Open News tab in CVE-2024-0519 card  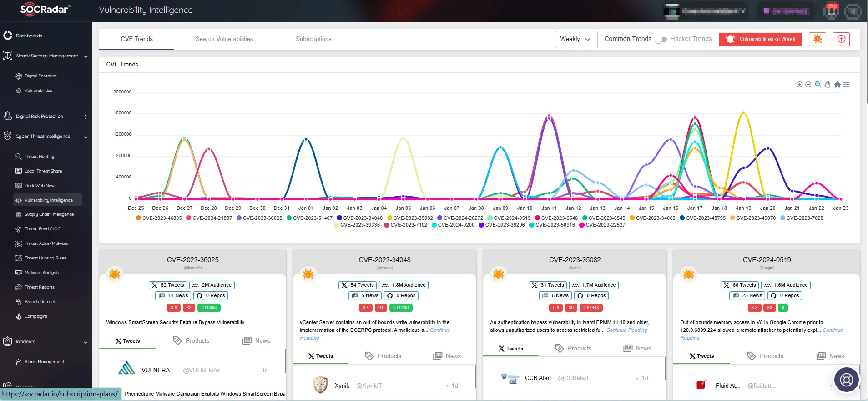click(x=830, y=356)
